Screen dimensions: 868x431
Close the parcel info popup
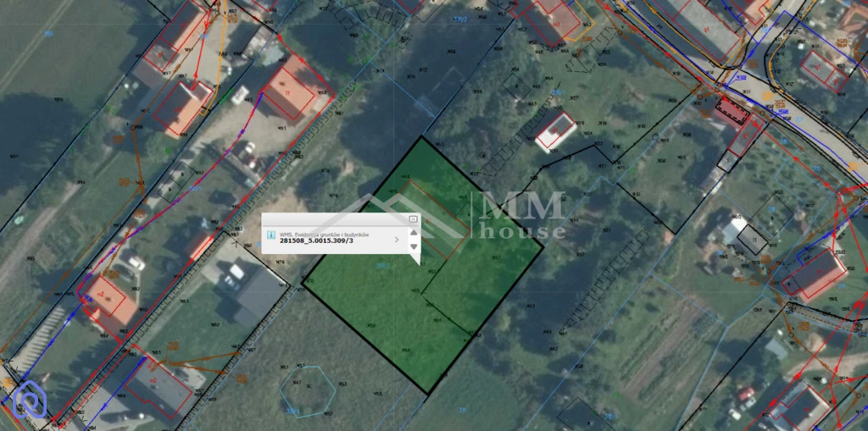(x=413, y=218)
